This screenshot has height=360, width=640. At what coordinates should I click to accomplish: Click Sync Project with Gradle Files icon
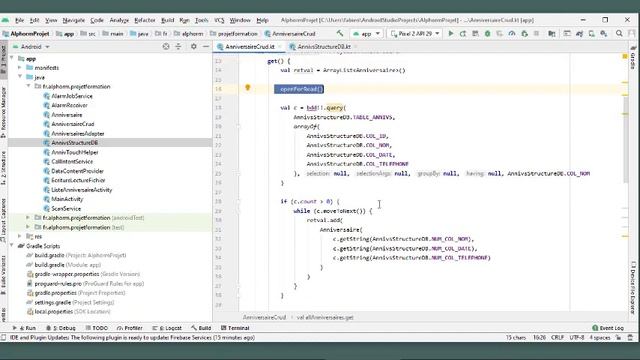point(579,33)
